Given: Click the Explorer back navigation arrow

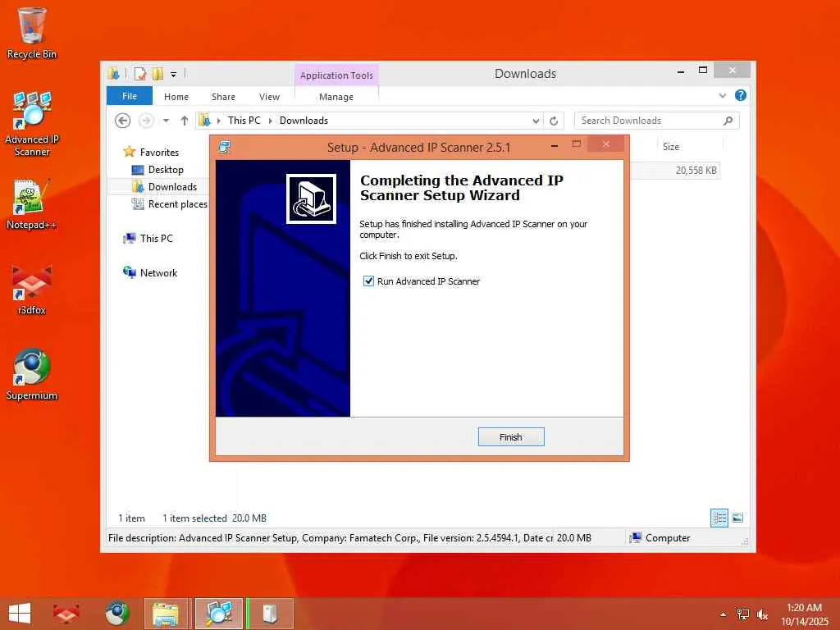Looking at the screenshot, I should coord(123,121).
